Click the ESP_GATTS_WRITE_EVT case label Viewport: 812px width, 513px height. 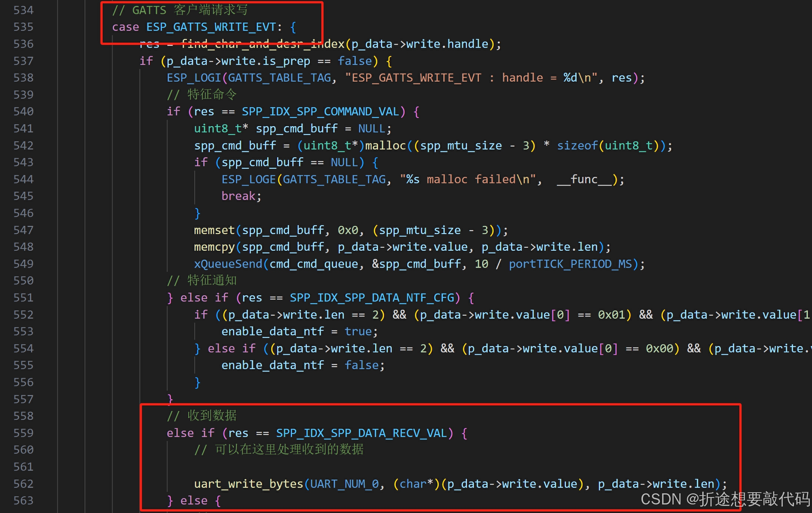pyautogui.click(x=211, y=27)
